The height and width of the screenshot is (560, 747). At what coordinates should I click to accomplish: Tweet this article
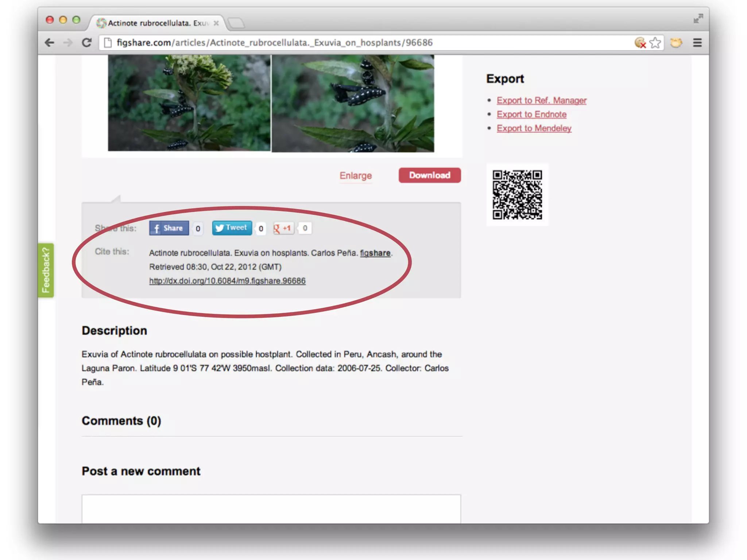(x=232, y=228)
